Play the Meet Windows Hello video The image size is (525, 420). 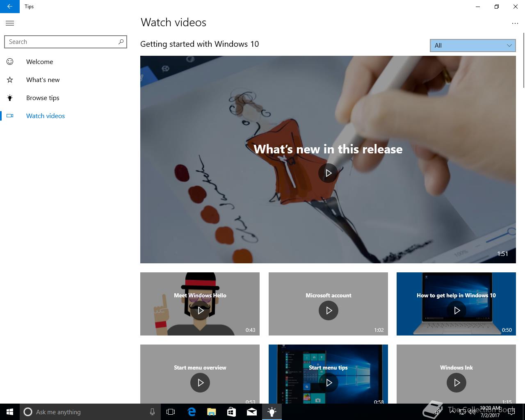pyautogui.click(x=200, y=310)
